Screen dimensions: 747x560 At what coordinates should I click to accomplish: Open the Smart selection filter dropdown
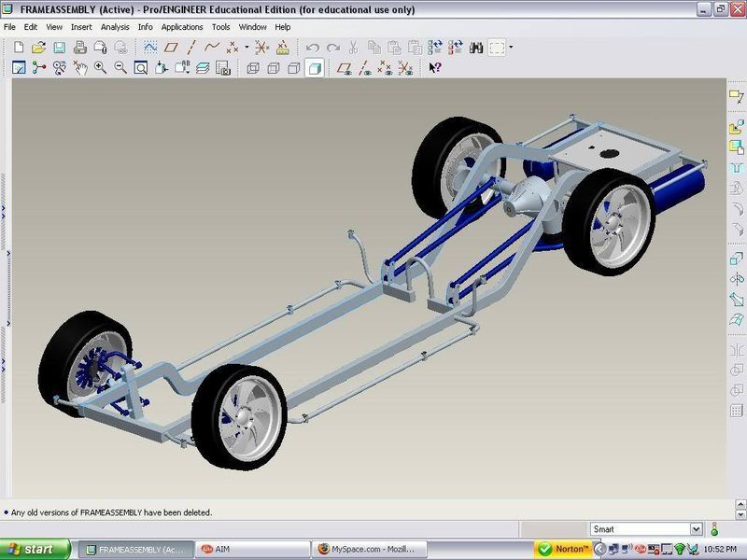tap(697, 529)
